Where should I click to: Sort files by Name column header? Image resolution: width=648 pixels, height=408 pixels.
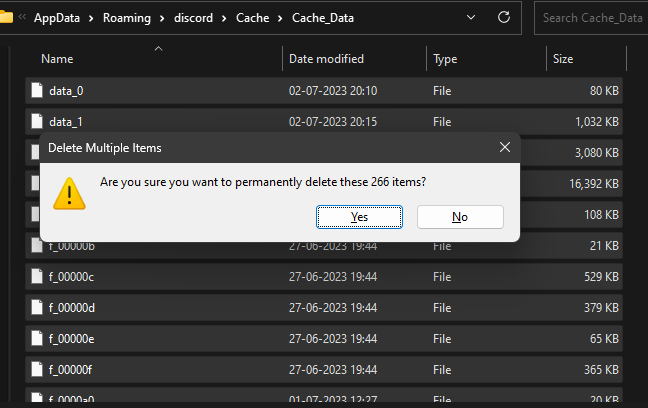57,59
